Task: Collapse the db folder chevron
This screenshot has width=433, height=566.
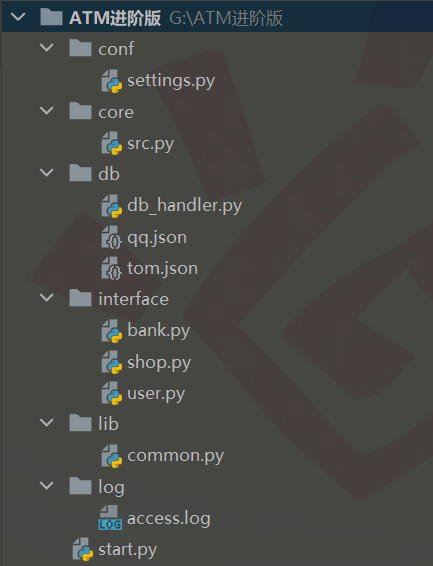Action: [x=47, y=173]
